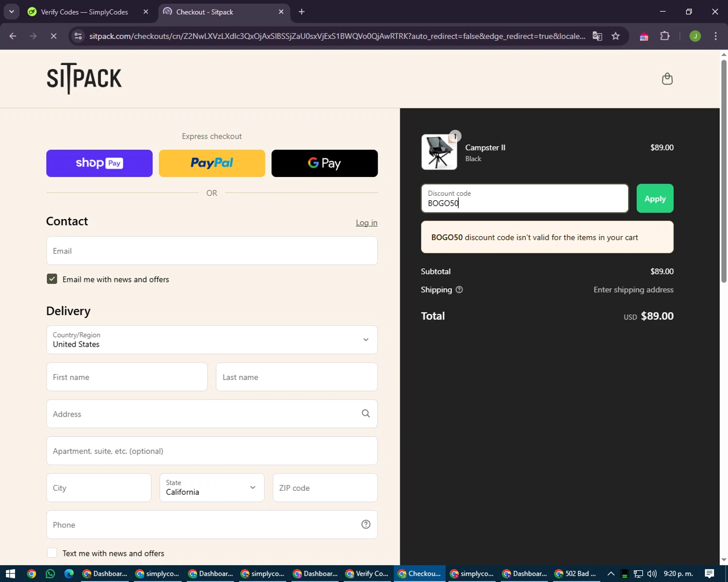Click the site information icon in address bar
This screenshot has width=728, height=582.
click(78, 36)
